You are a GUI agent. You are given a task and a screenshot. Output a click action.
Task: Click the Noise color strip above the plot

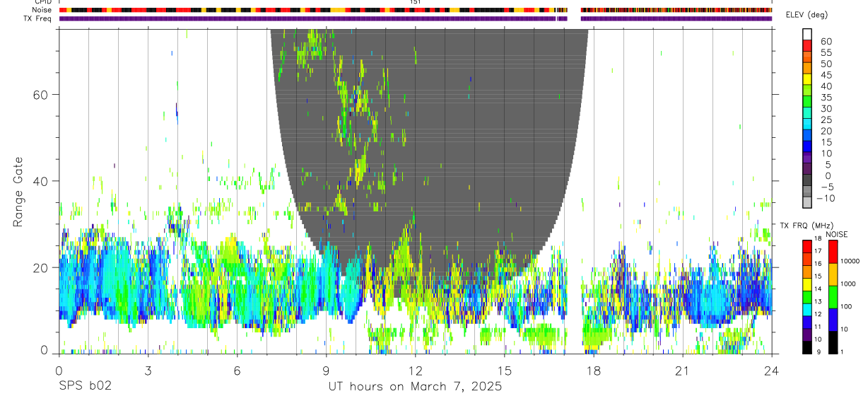[x=415, y=10]
